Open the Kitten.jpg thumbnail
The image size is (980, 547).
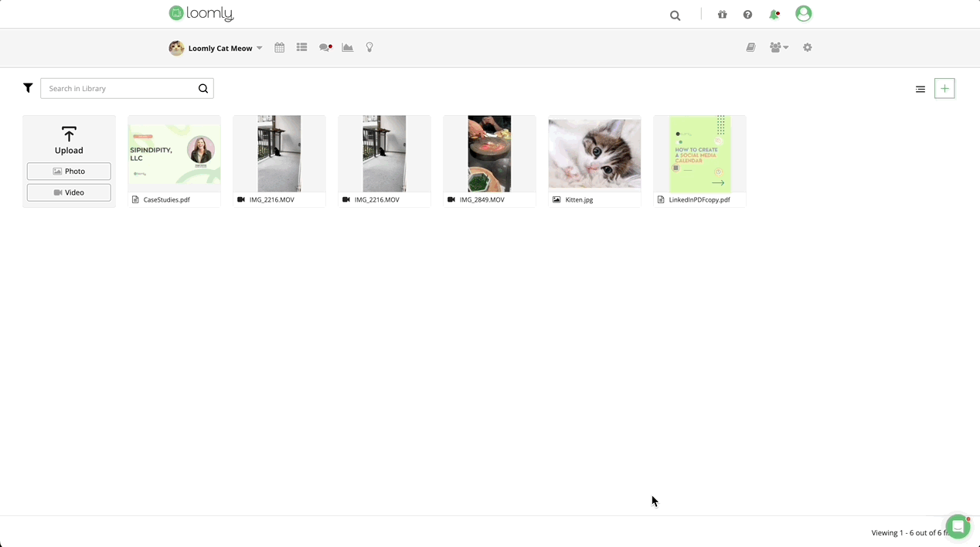(x=594, y=153)
